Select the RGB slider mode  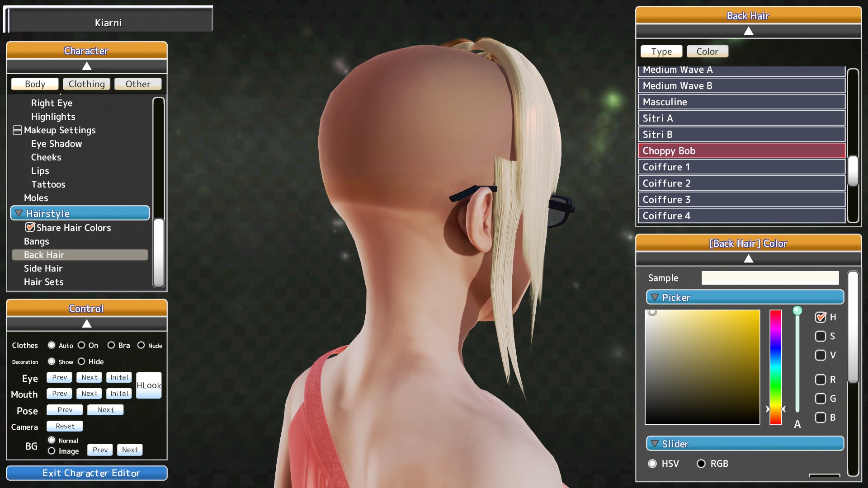[701, 464]
